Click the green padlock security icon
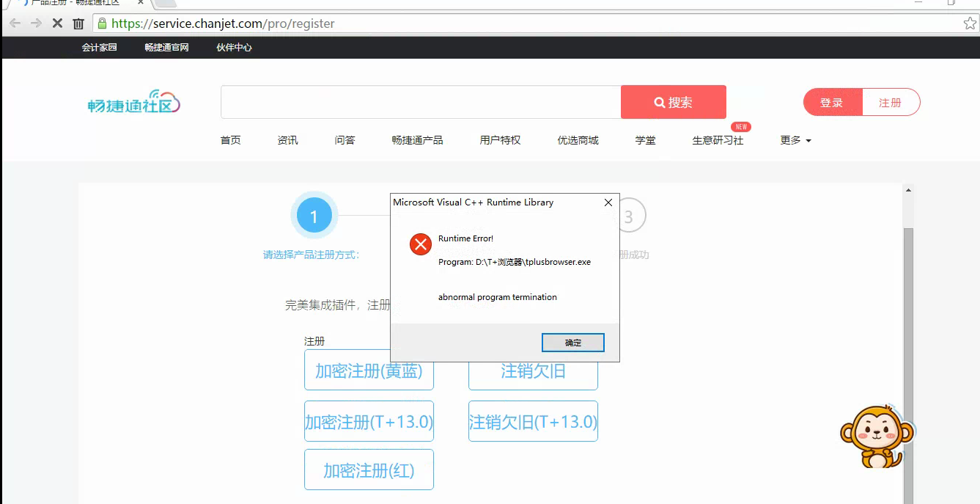This screenshot has height=504, width=980. coord(102,23)
